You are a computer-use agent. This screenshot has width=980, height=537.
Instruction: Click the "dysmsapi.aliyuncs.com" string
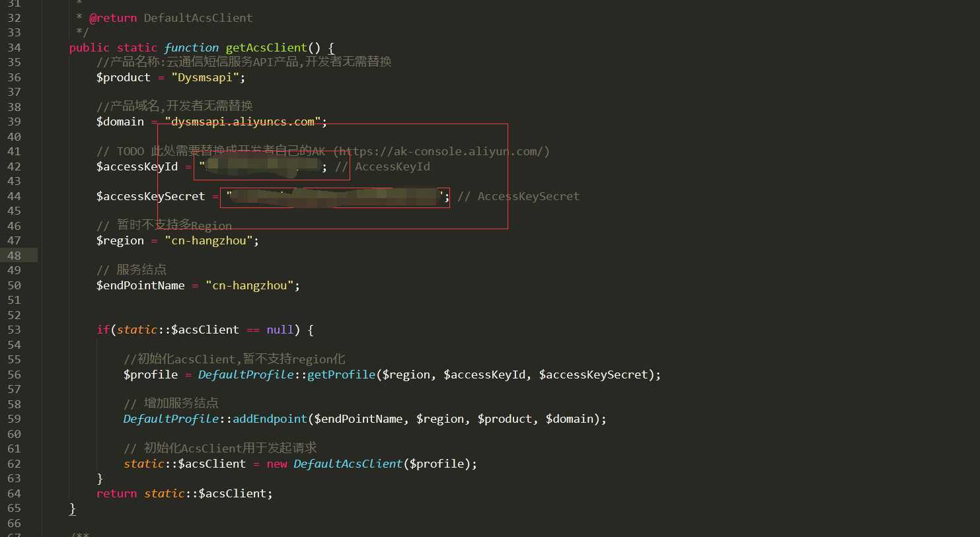(x=243, y=122)
